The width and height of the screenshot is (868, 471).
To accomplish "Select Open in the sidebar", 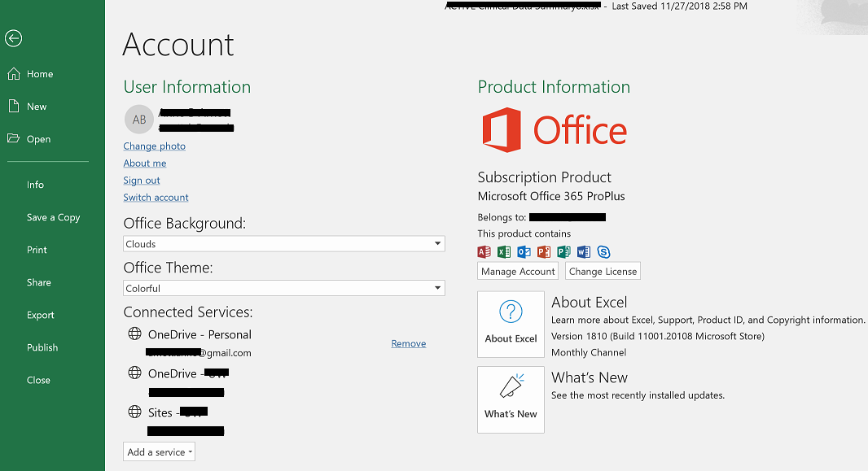I will click(39, 139).
